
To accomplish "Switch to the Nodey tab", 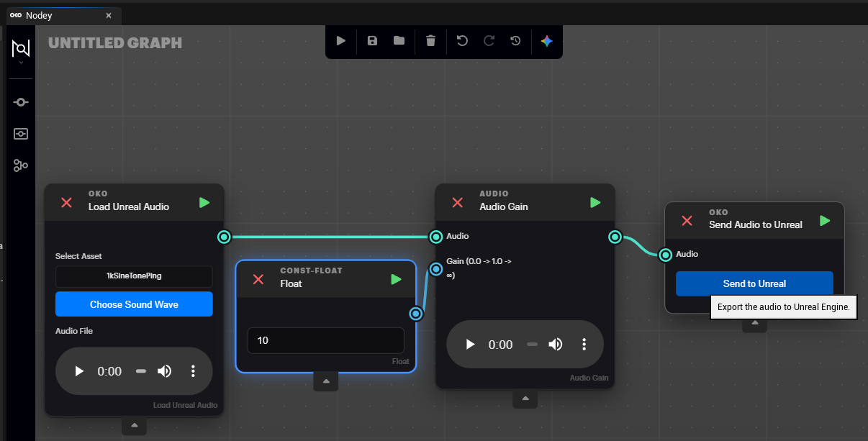I will click(x=64, y=15).
